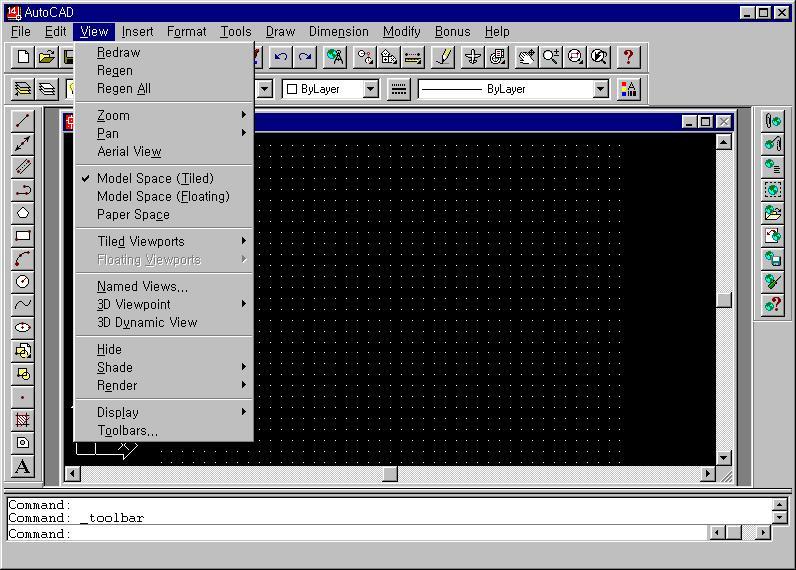This screenshot has height=570, width=796.
Task: Select the Polygon tool
Action: pos(23,213)
